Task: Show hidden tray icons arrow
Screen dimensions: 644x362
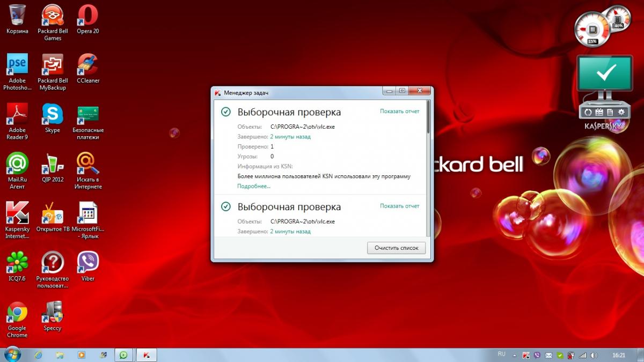Action: (516, 355)
